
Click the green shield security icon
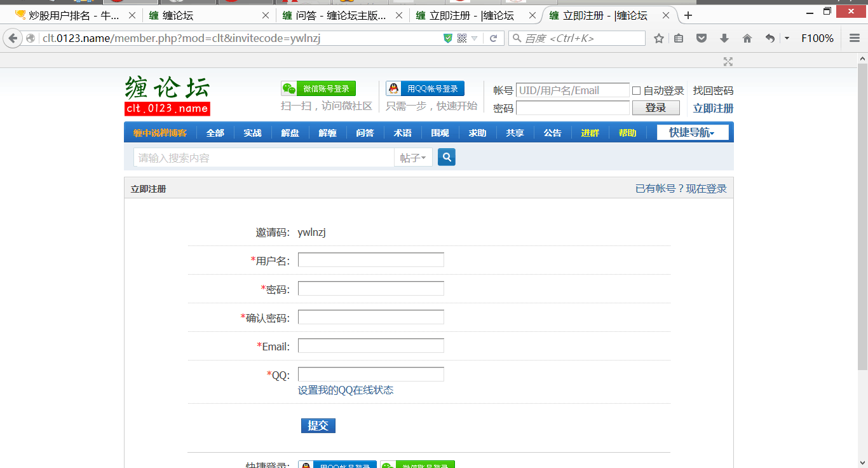point(448,39)
